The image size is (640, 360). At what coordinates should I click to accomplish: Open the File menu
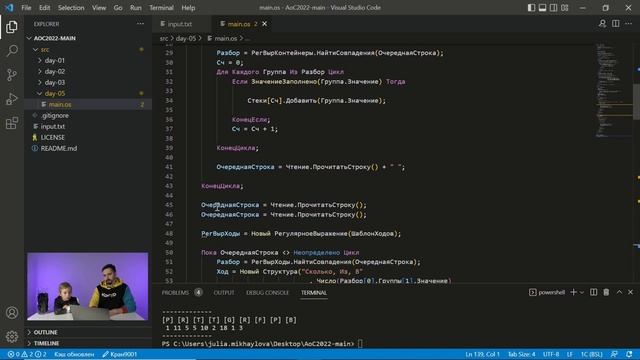[26, 8]
